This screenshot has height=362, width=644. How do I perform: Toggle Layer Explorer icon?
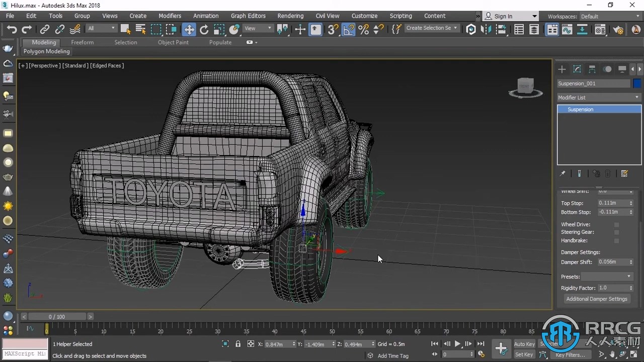[534, 29]
